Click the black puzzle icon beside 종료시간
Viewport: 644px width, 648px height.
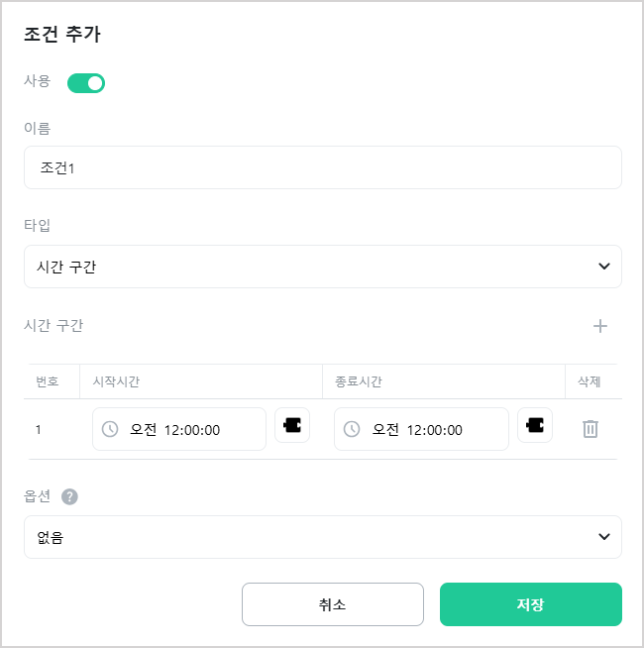tap(535, 425)
